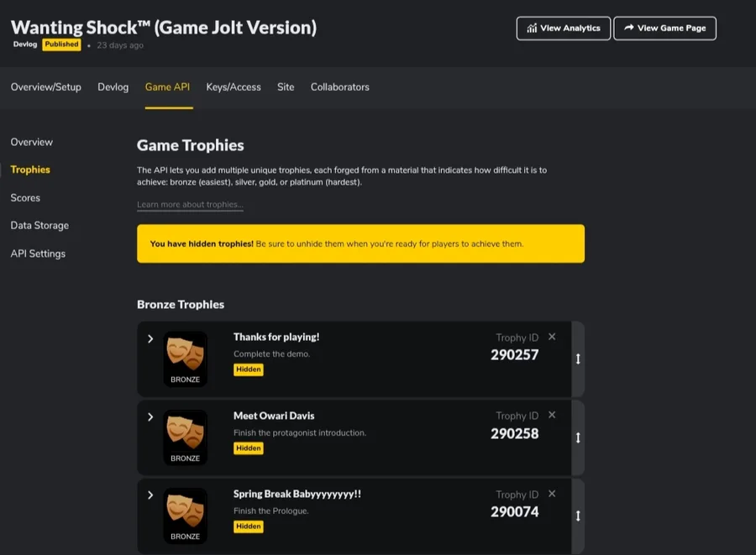Click the View Analytics button
756x555 pixels.
(x=563, y=29)
